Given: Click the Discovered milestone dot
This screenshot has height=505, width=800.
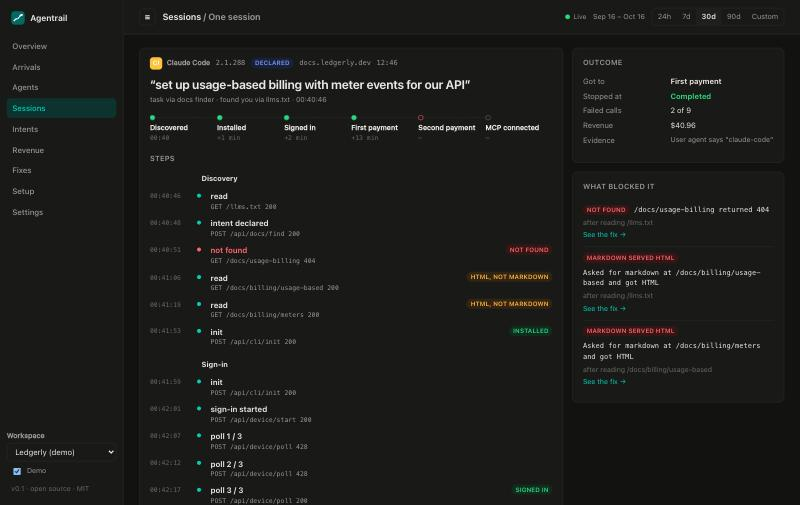Looking at the screenshot, I should click(153, 118).
